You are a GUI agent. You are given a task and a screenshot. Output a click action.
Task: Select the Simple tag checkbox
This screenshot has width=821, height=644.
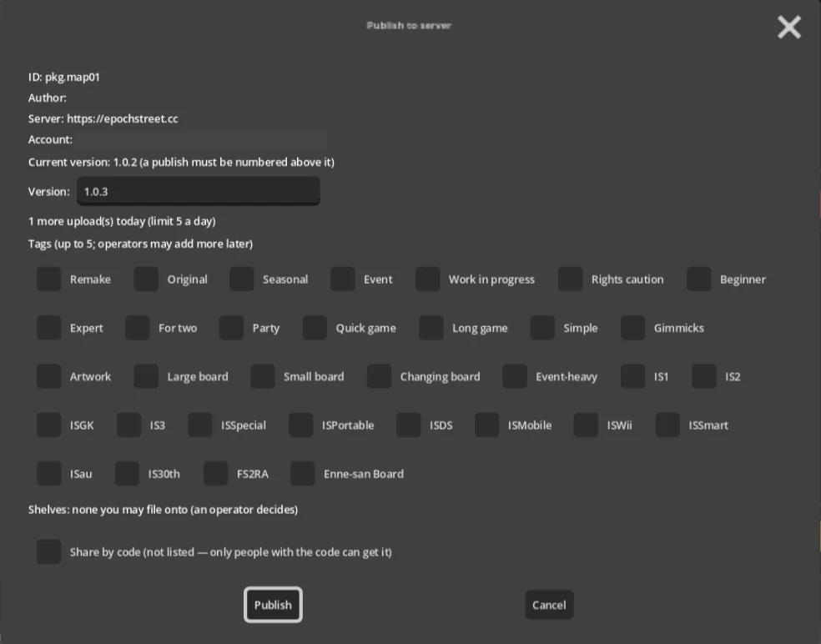click(x=542, y=328)
